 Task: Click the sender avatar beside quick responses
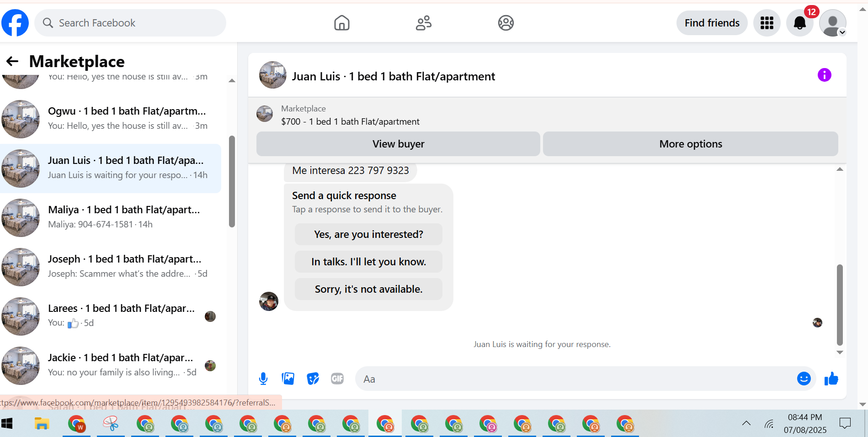coord(269,301)
